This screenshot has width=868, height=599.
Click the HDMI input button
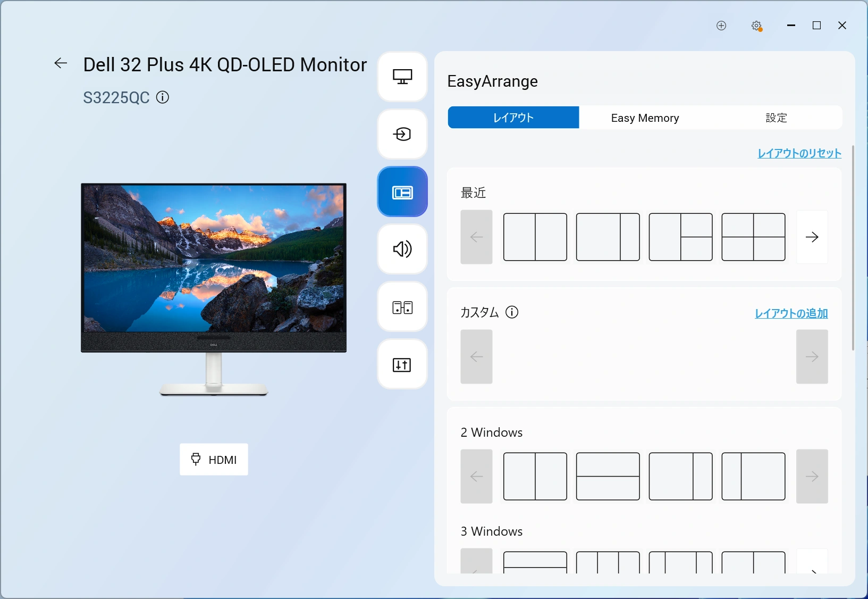214,460
